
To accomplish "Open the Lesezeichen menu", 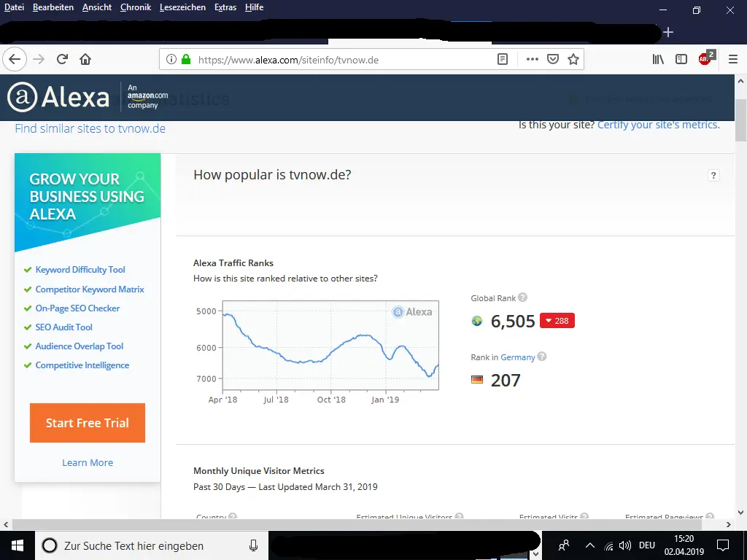I will point(182,7).
